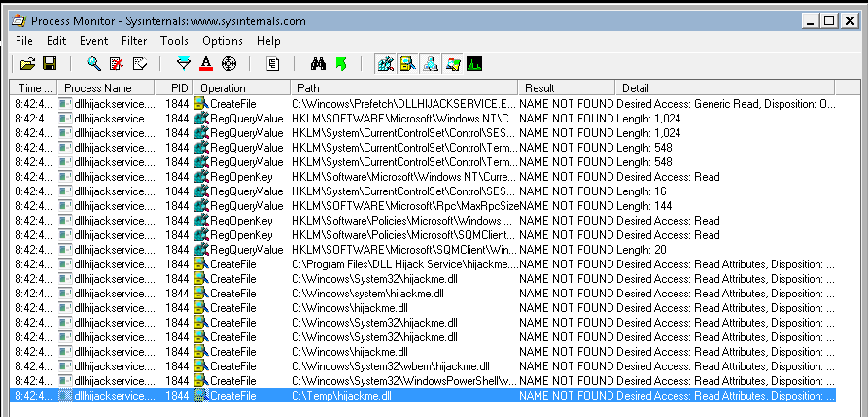
Task: Click the Include Process From Window target icon
Action: [228, 64]
